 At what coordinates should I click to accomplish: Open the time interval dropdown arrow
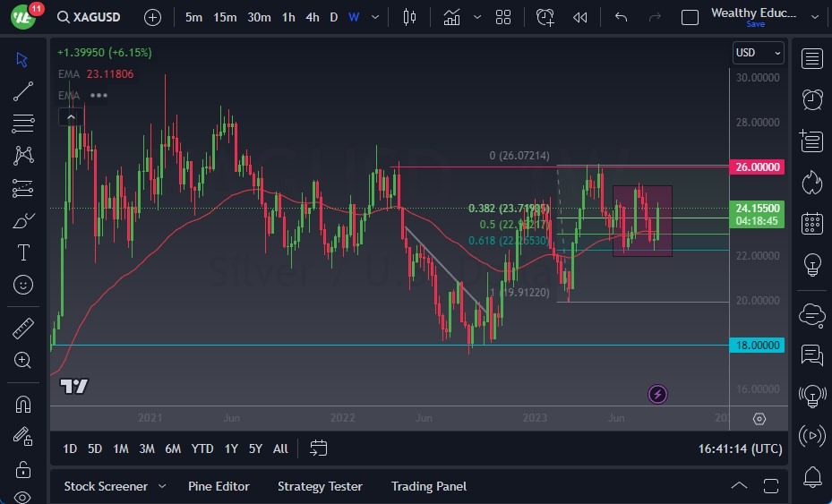tap(375, 17)
